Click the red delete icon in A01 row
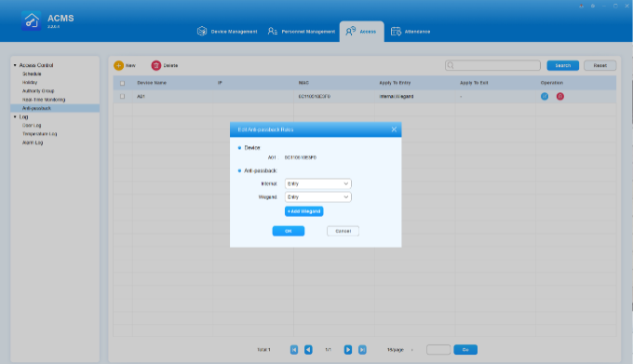 (x=560, y=97)
